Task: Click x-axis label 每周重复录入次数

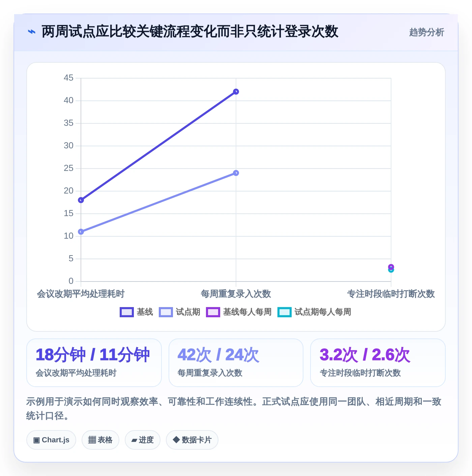Action: click(236, 294)
